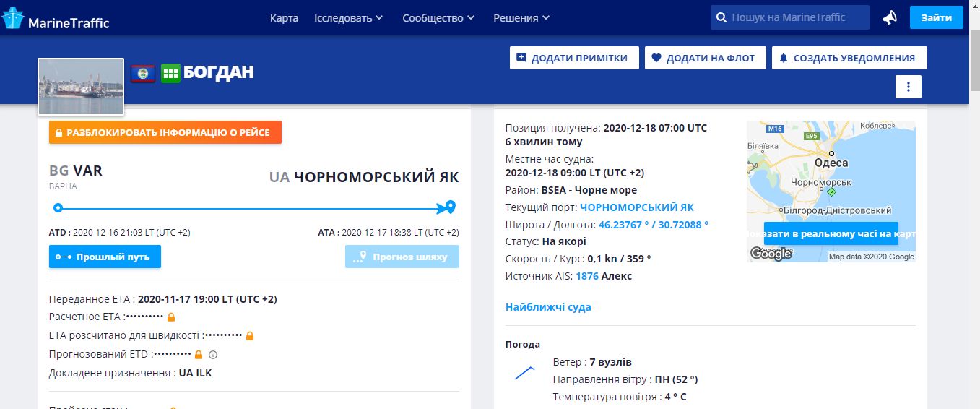Click info icon next to Прогнозований ETD
980x409 pixels.
click(213, 355)
